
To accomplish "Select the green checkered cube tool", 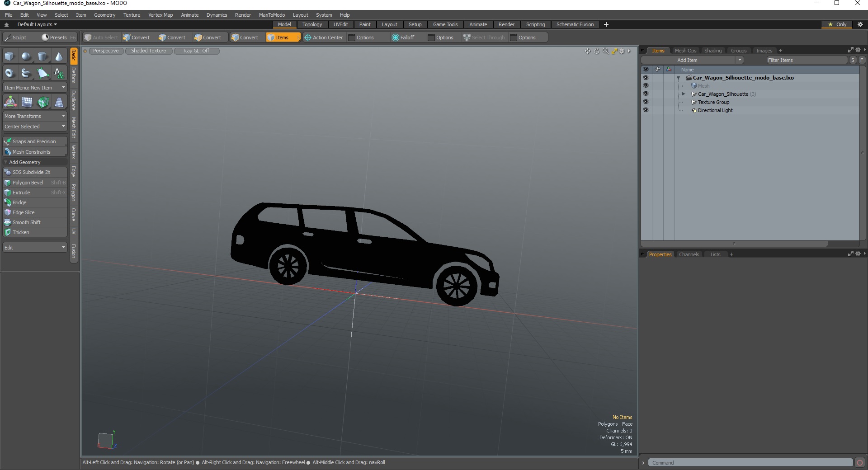I will tap(43, 102).
